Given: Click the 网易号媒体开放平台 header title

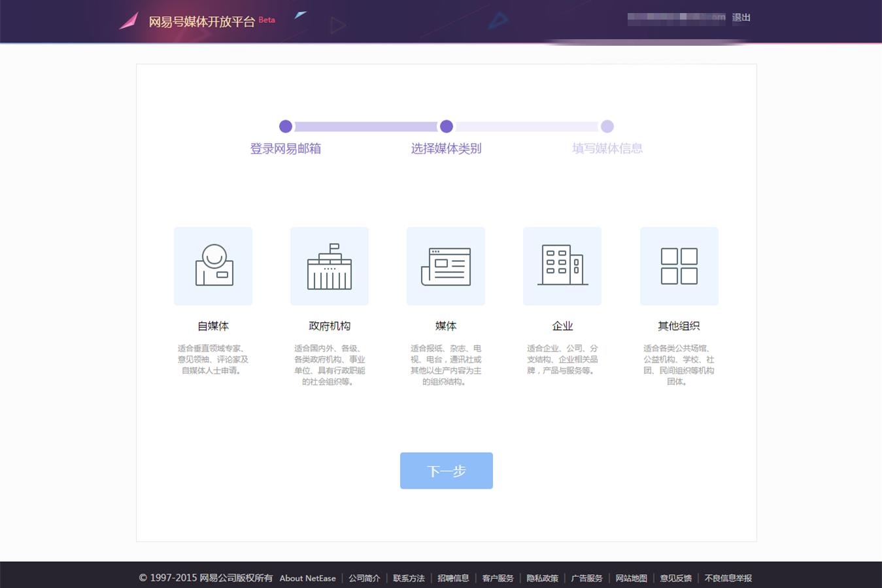Looking at the screenshot, I should coord(201,22).
